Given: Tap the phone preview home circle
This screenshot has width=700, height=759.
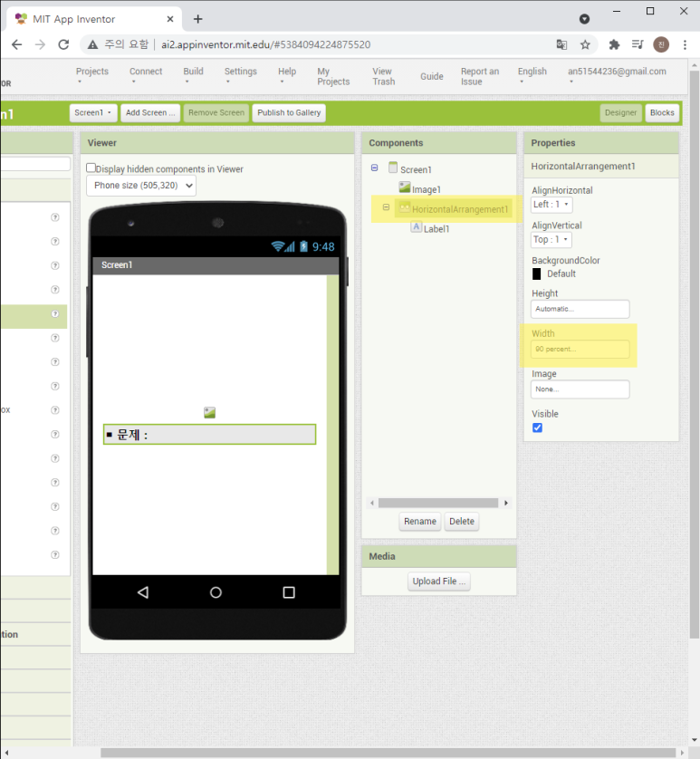Looking at the screenshot, I should 216,592.
